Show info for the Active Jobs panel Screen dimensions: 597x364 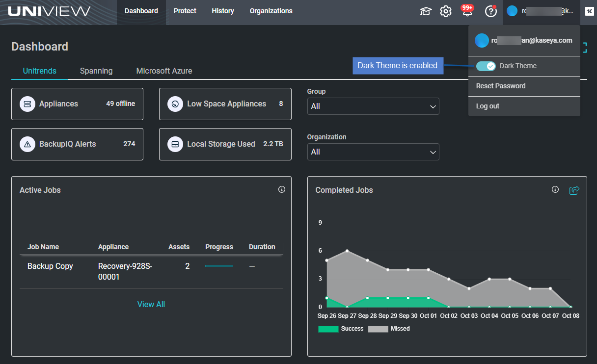[282, 189]
